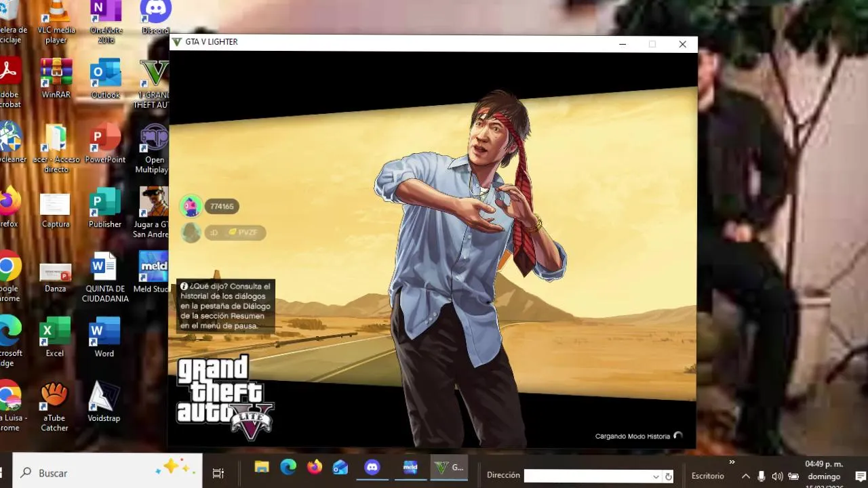Show hidden system tray icons
The height and width of the screenshot is (488, 868).
pos(746,476)
